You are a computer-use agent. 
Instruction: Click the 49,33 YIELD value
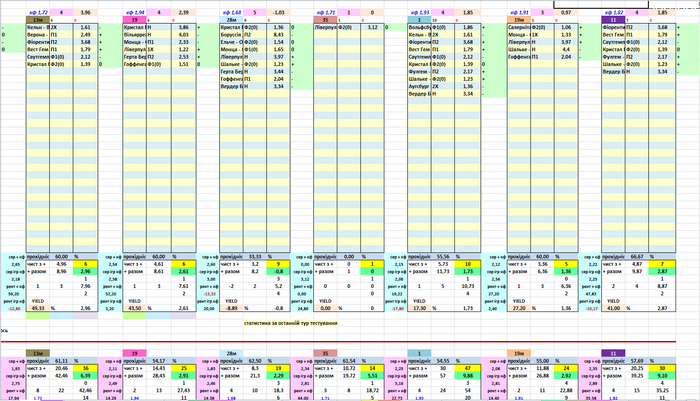38,308
